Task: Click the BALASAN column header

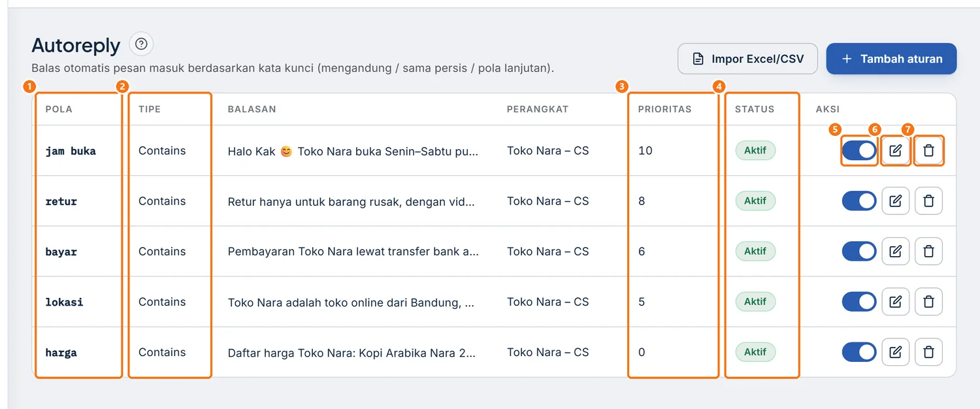Action: [252, 109]
